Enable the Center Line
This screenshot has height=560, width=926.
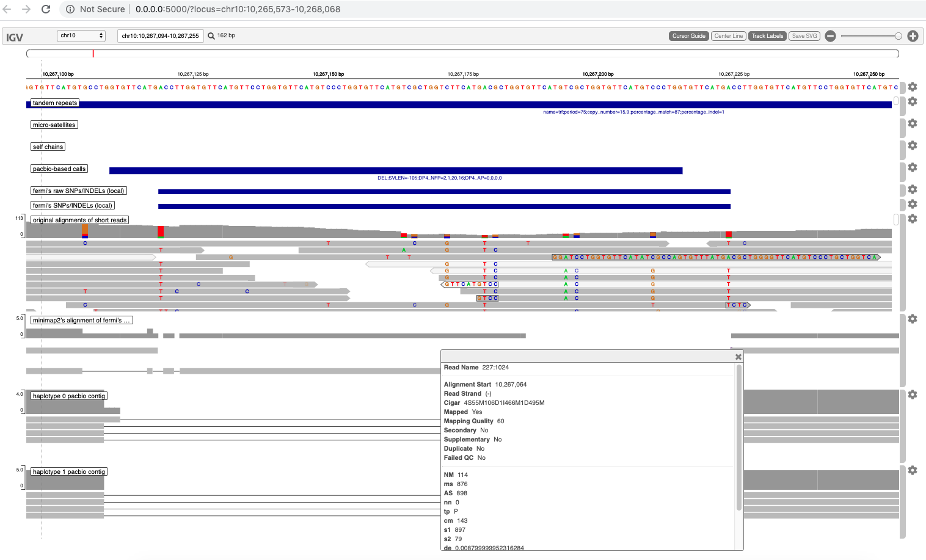pos(728,35)
